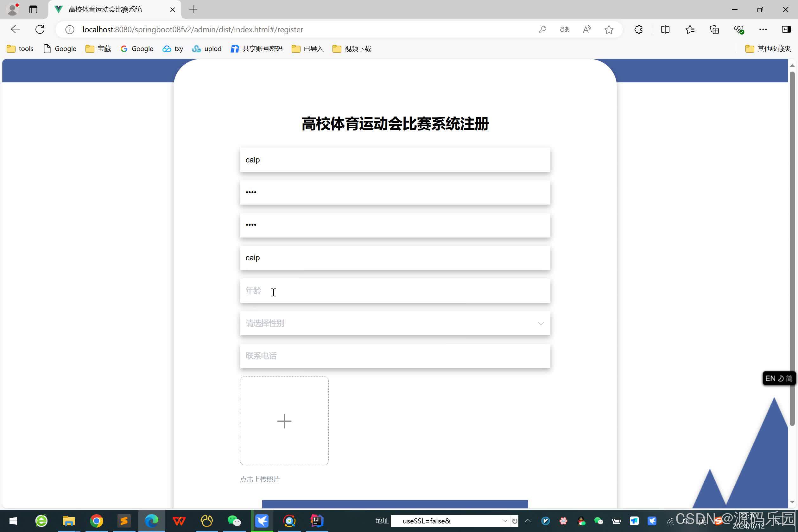
Task: Refresh the current page
Action: pos(40,29)
